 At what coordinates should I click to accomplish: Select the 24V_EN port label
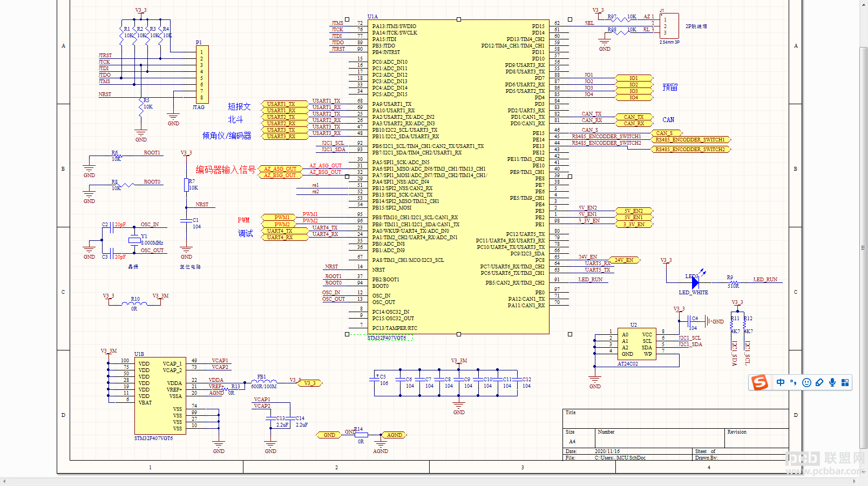click(x=623, y=260)
